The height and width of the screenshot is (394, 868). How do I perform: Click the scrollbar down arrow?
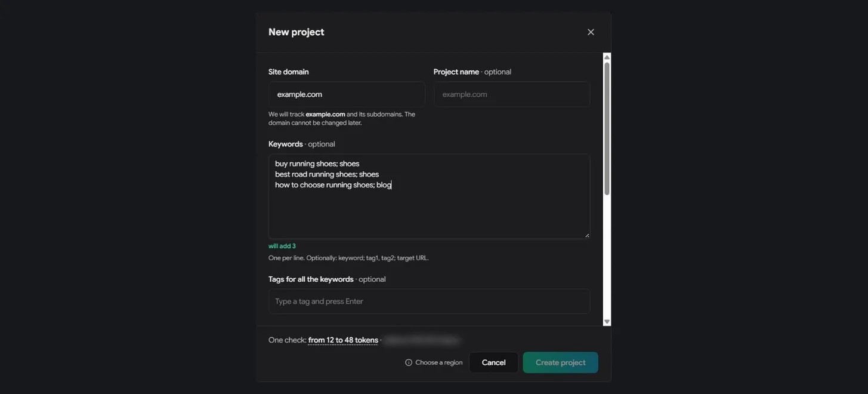[x=607, y=322]
